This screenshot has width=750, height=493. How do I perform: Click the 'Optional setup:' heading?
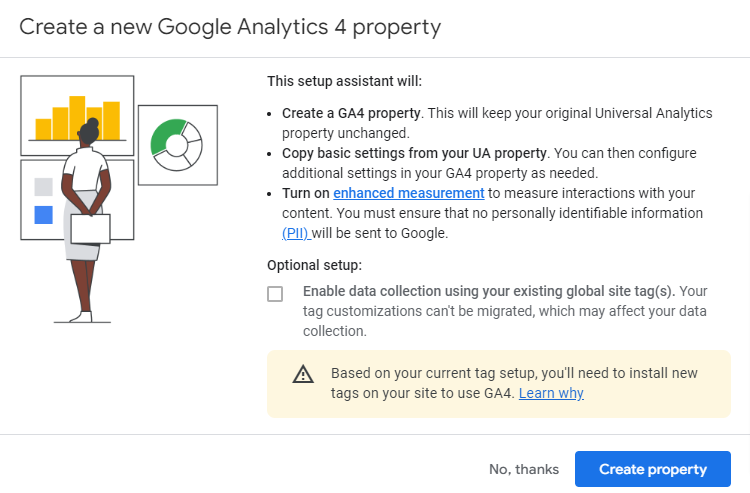coord(314,265)
